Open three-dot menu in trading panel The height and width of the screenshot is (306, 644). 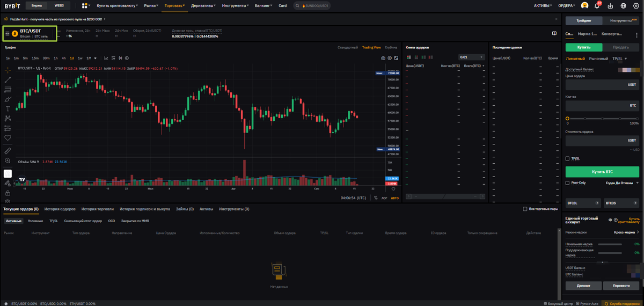[x=638, y=34]
